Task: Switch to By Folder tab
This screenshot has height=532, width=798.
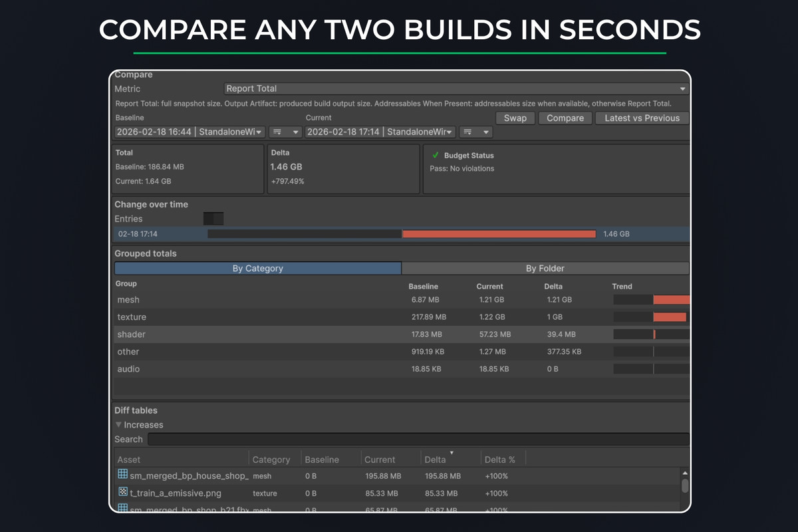Action: 545,268
